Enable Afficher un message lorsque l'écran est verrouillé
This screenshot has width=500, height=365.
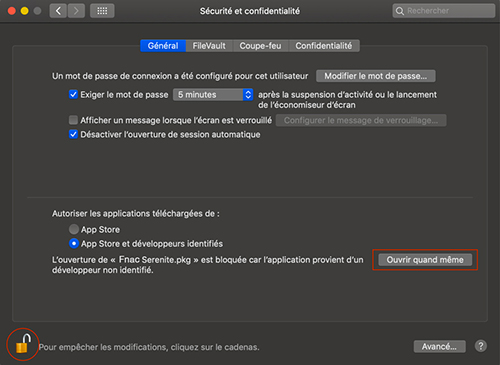73,120
